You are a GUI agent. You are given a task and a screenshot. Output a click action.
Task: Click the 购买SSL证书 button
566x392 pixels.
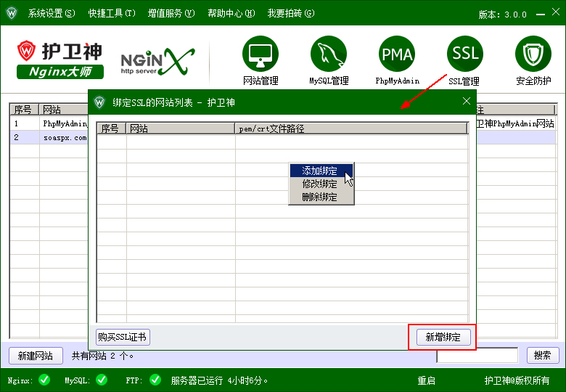click(123, 337)
